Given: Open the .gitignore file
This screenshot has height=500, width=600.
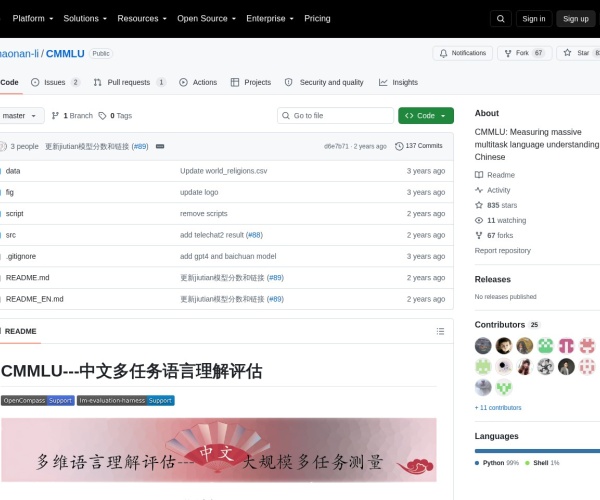Looking at the screenshot, I should pyautogui.click(x=21, y=256).
